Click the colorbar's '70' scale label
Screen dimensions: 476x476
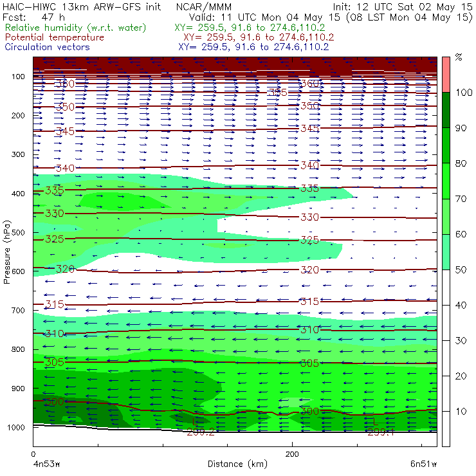461,199
